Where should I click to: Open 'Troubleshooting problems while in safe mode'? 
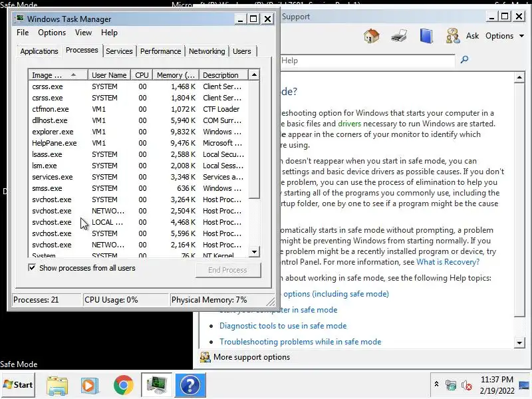[x=301, y=342]
